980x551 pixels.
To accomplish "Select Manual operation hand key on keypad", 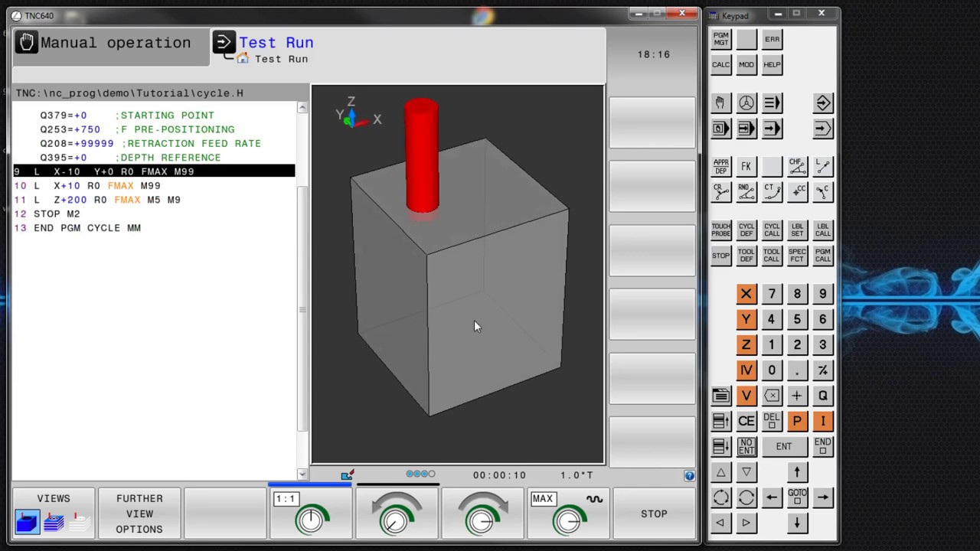I will coord(720,103).
